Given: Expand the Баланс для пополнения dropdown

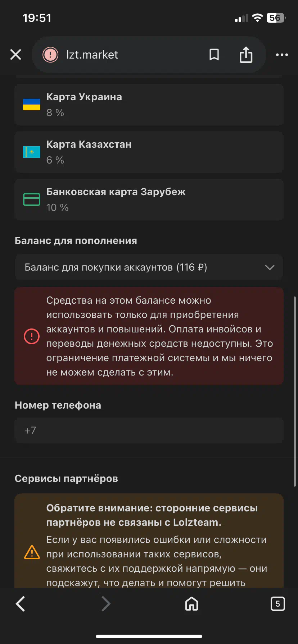Looking at the screenshot, I should [144, 267].
